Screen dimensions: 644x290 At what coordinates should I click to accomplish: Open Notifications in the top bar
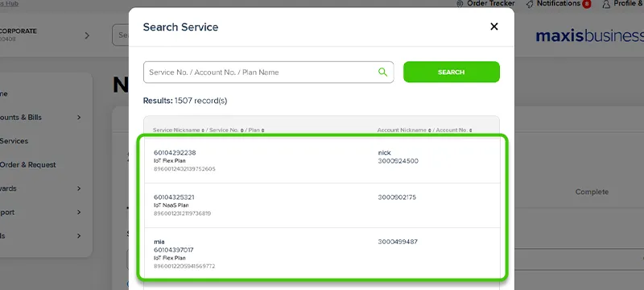(x=558, y=3)
